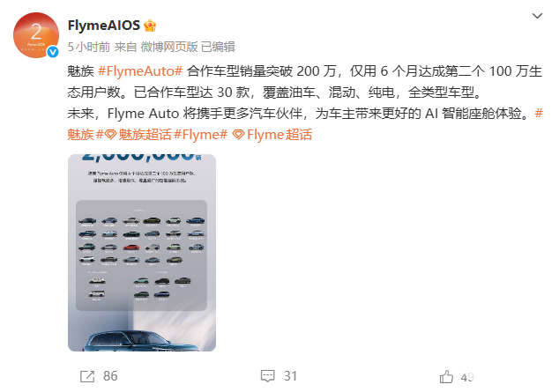The image size is (559, 392).
Task: Click the blue verified badge on avatar
Action: [x=53, y=52]
